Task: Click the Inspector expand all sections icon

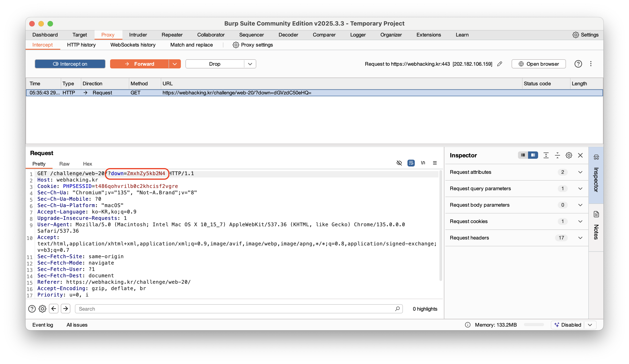Action: point(546,155)
